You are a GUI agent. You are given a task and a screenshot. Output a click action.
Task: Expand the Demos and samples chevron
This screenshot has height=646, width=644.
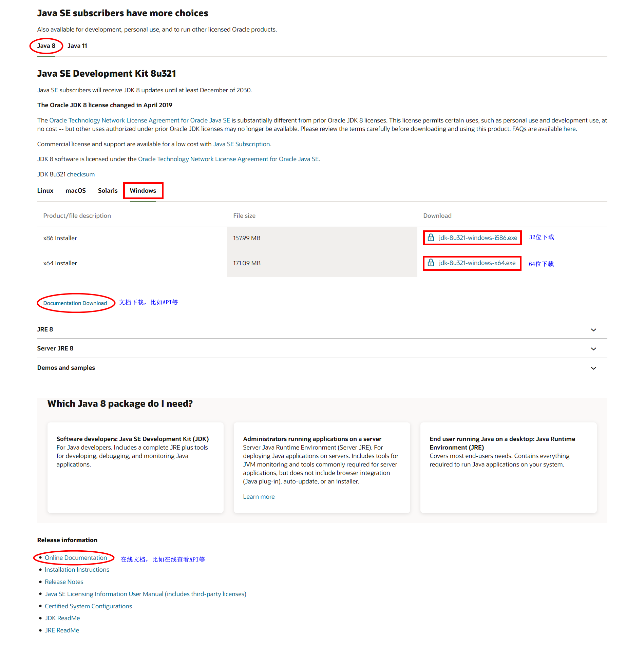[593, 368]
